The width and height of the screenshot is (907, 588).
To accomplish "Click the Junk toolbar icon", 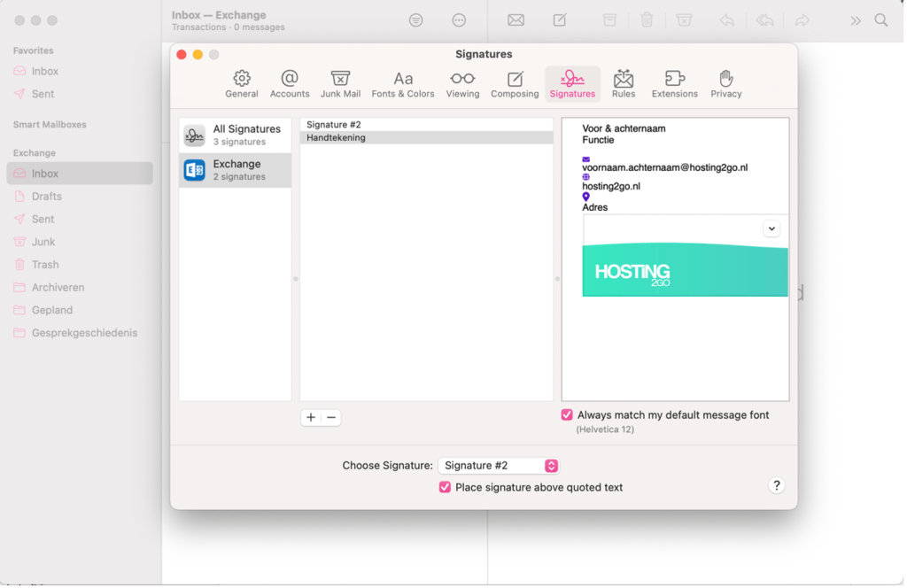I will [684, 21].
